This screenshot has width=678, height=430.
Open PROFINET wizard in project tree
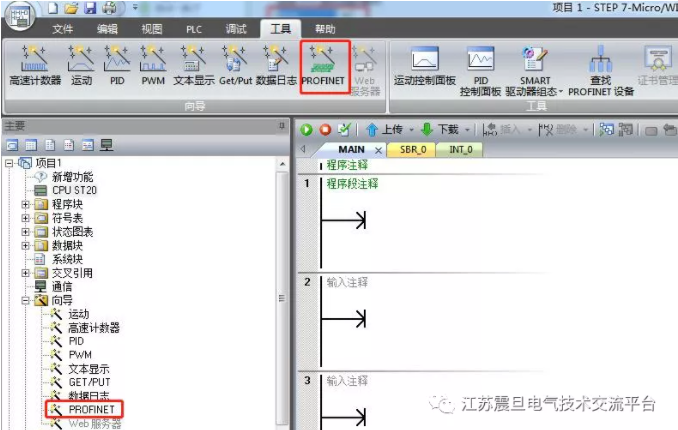click(84, 409)
